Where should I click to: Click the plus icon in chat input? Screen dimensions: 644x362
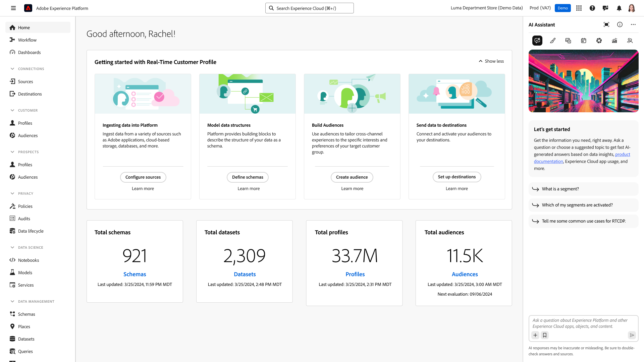coord(535,335)
